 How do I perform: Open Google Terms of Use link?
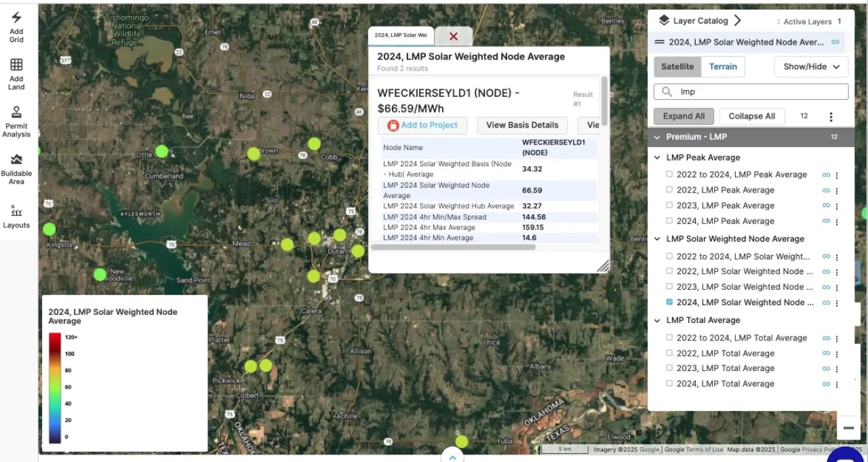tap(694, 450)
